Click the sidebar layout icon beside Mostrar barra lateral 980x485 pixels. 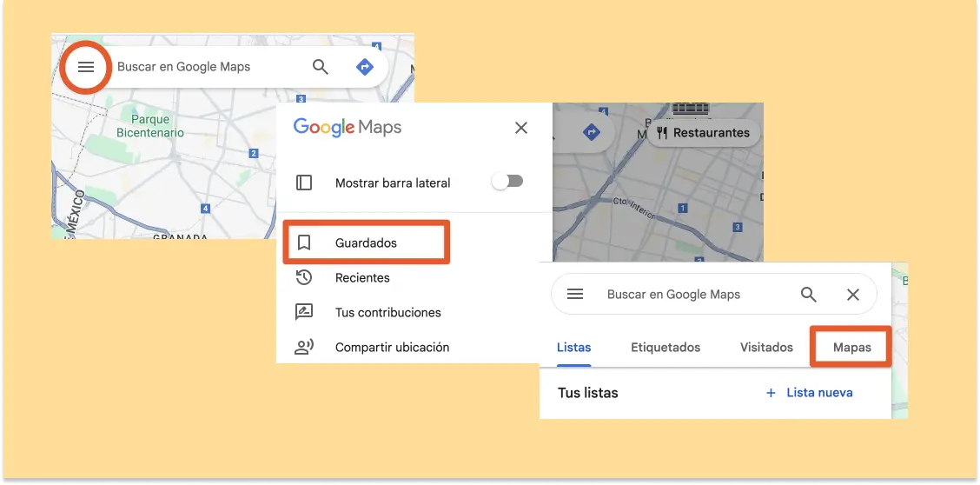tap(304, 183)
